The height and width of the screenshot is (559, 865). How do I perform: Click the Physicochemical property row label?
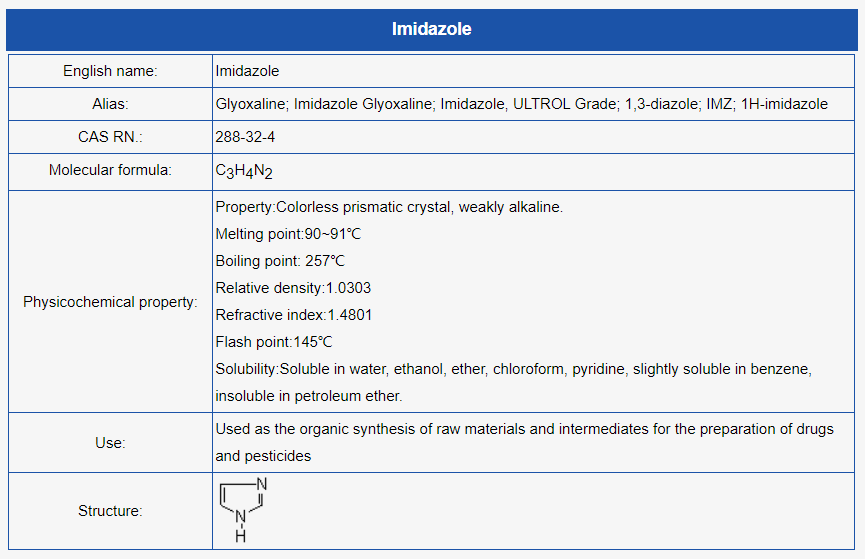(110, 301)
